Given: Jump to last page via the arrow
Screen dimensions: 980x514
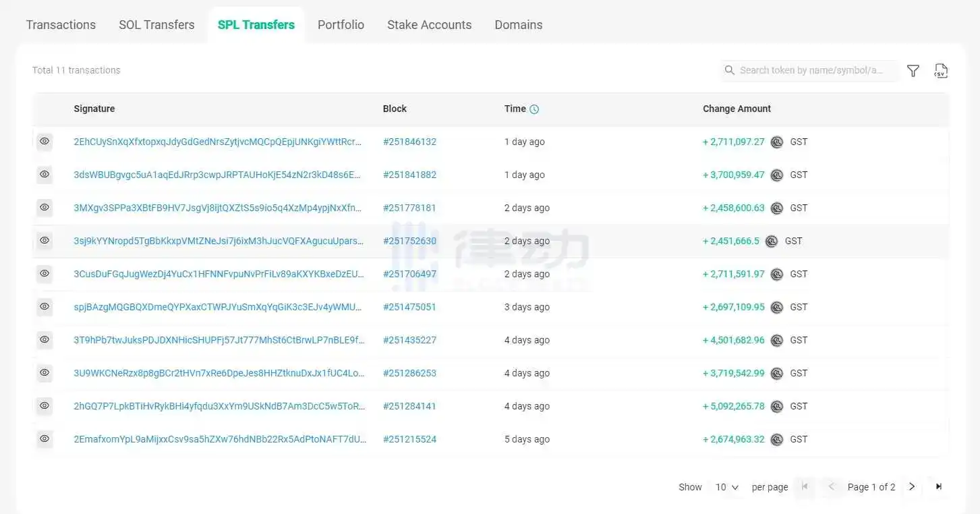Looking at the screenshot, I should 938,486.
